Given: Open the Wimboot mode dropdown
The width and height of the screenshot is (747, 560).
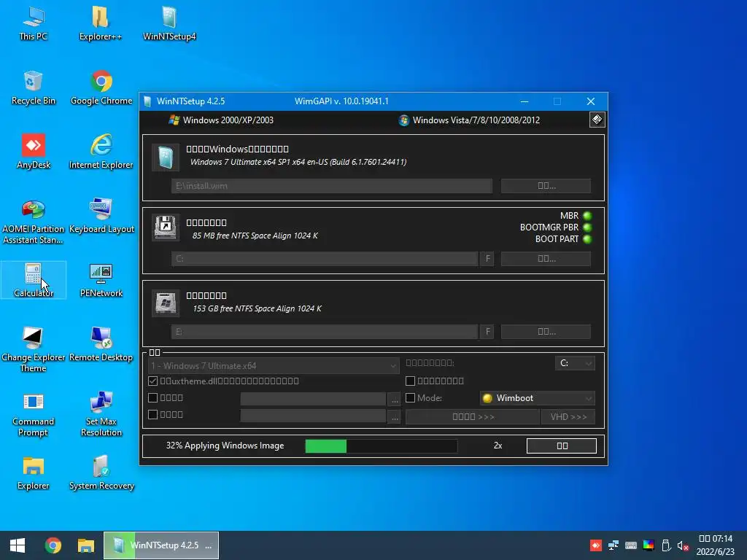Looking at the screenshot, I should [538, 398].
